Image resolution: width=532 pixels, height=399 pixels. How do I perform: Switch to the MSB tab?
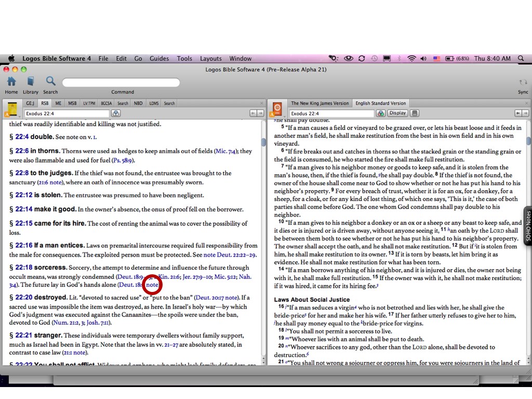72,103
